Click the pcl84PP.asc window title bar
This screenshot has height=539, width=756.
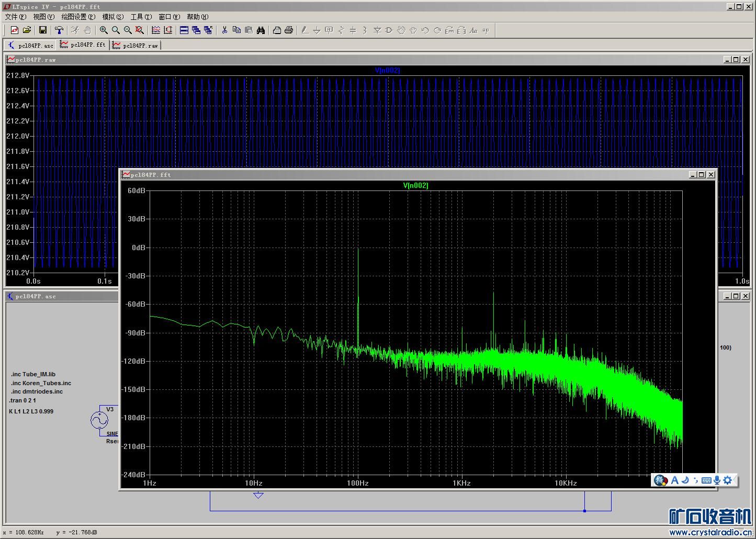[62, 296]
